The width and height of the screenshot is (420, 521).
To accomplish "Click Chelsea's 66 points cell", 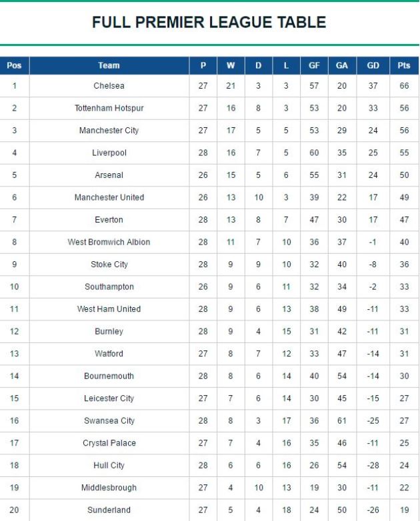I will tap(404, 86).
